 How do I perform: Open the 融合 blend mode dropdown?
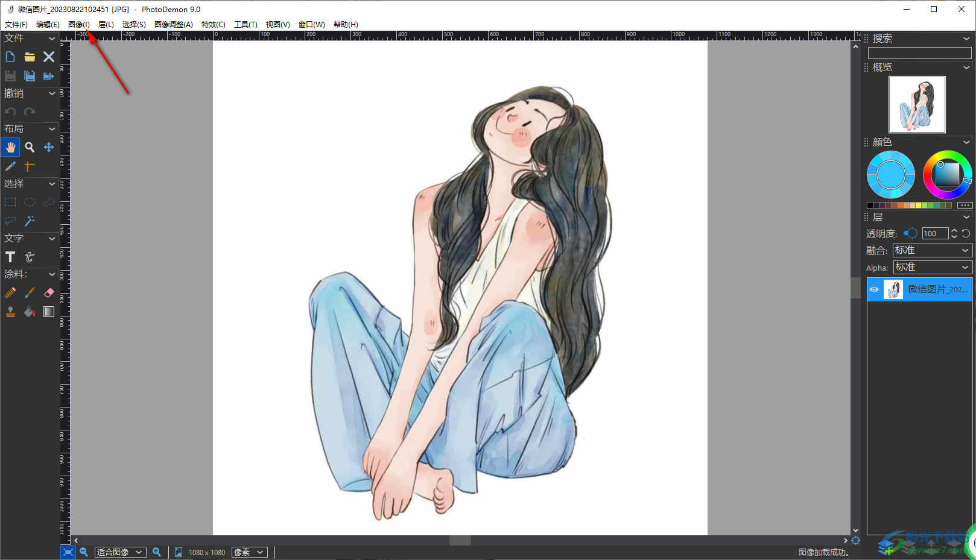[933, 250]
